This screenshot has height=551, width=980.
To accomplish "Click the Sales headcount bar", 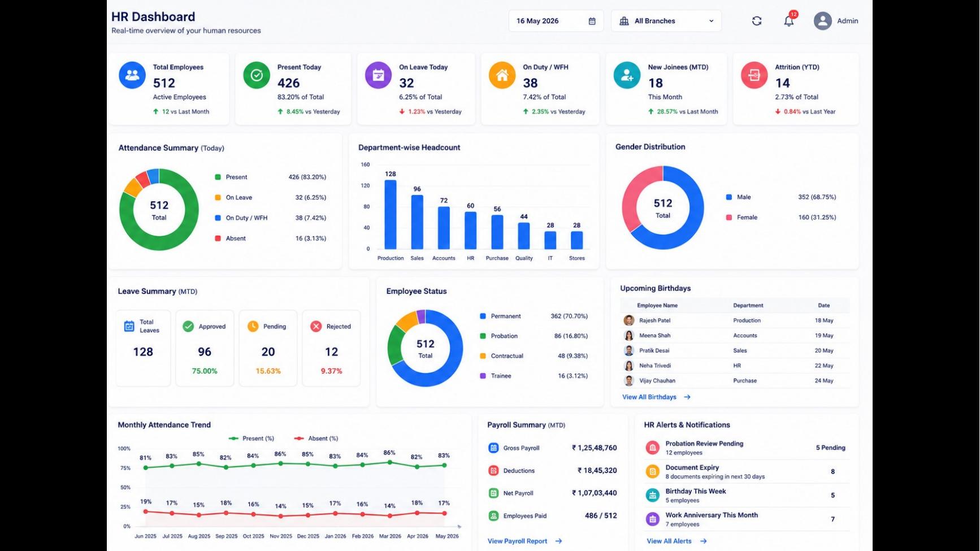I will (417, 222).
